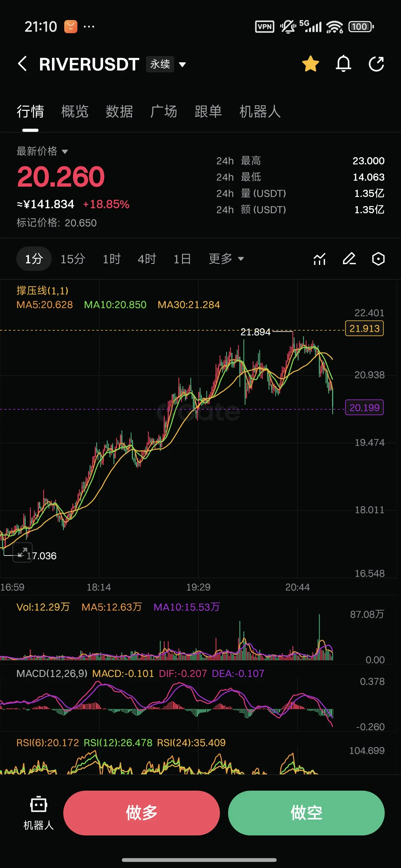This screenshot has height=868, width=401.
Task: Tap the 17.036 low price marker
Action: click(41, 555)
